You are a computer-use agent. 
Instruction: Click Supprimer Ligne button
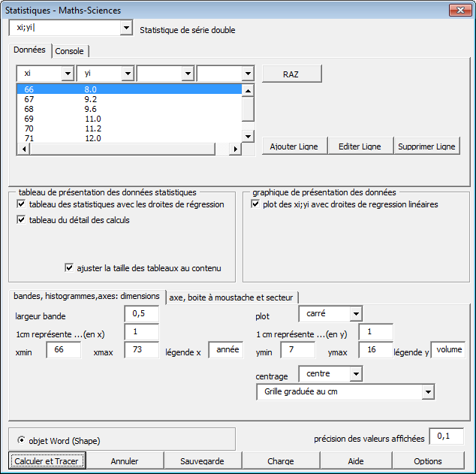pos(426,146)
